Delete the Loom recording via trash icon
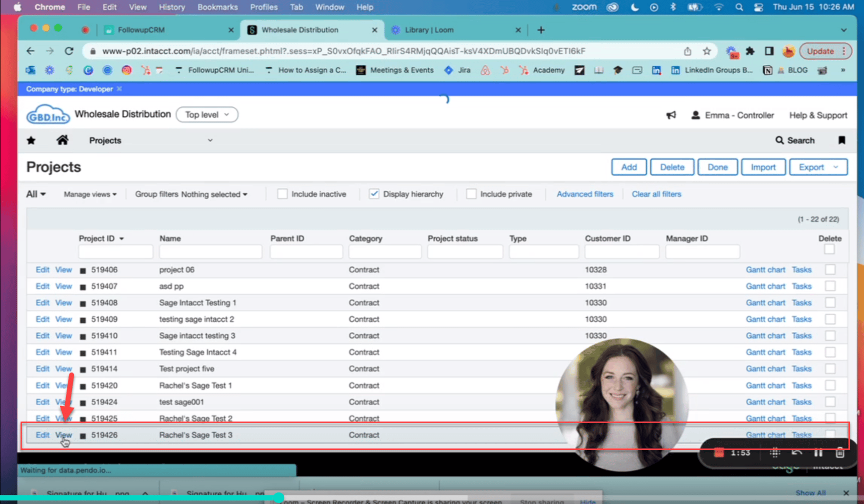 pos(840,452)
